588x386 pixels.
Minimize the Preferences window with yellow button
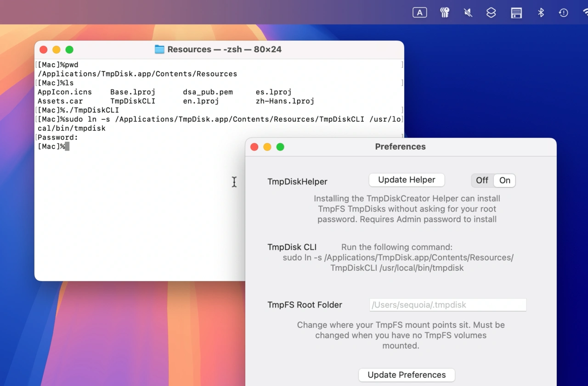267,147
